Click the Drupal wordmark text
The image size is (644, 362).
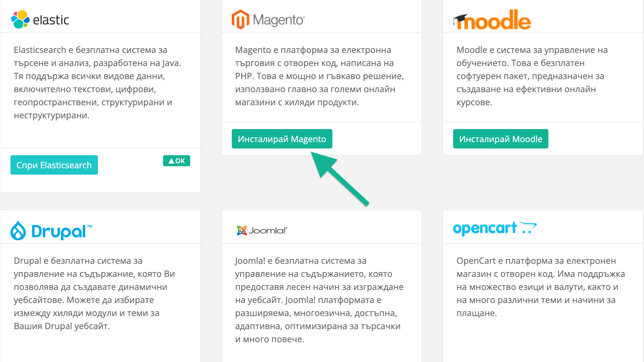[x=59, y=231]
